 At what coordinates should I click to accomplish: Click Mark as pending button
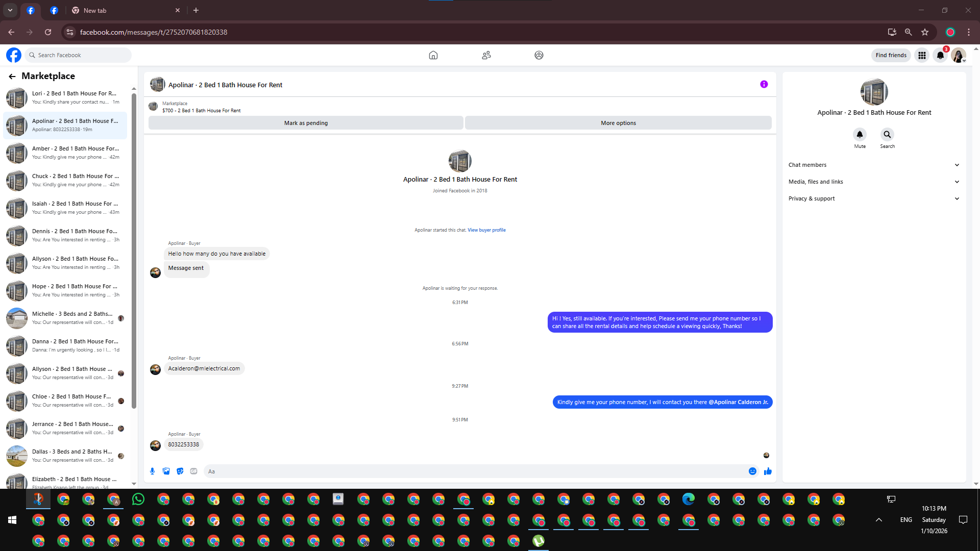(306, 123)
